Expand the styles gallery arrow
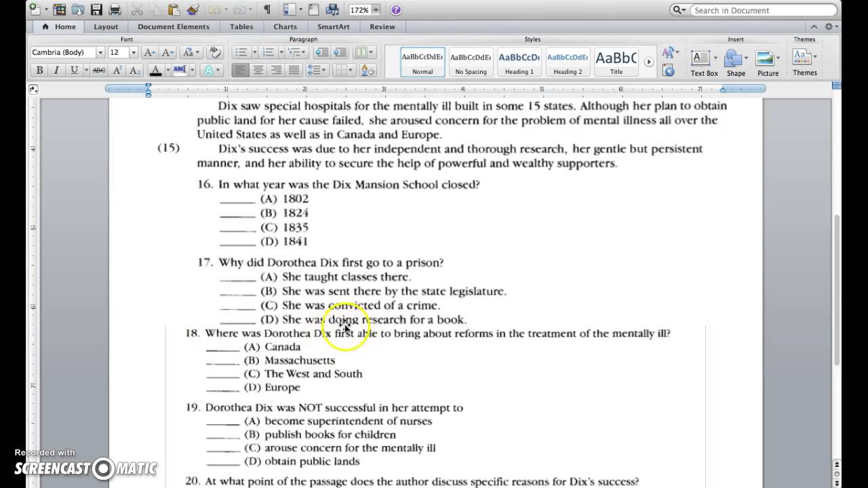The width and height of the screenshot is (868, 488). pos(649,62)
